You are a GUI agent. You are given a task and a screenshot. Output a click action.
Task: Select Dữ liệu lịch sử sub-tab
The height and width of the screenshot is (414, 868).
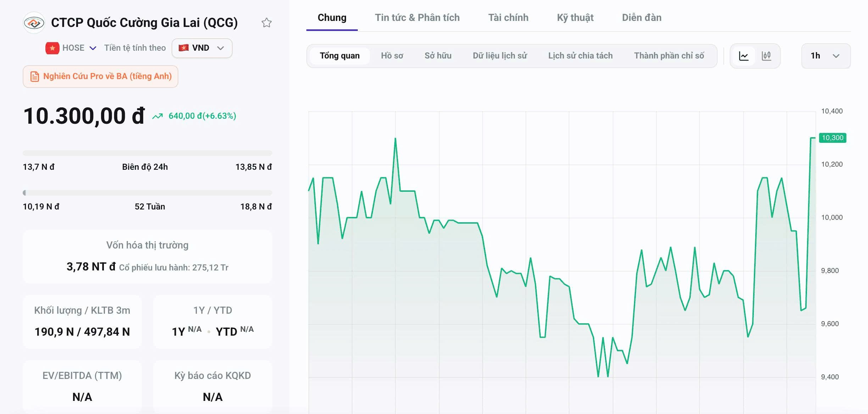[x=500, y=56]
